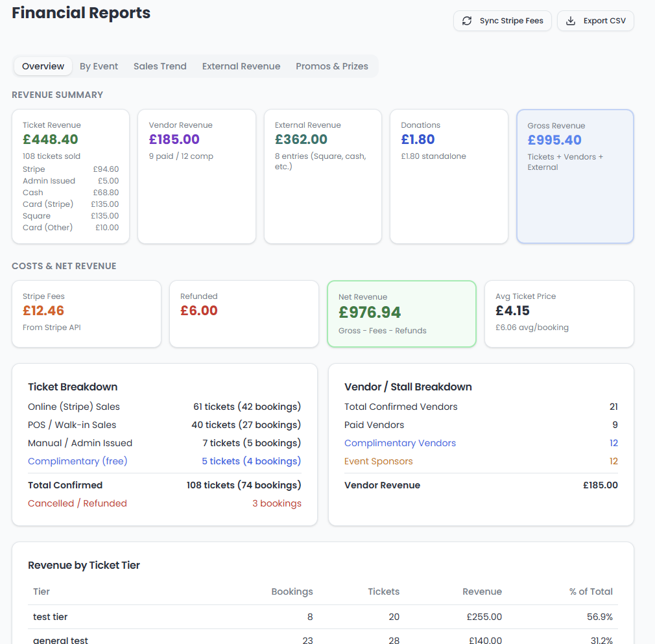655x644 pixels.
Task: Click the '3 bookings' refunded count
Action: tap(276, 503)
